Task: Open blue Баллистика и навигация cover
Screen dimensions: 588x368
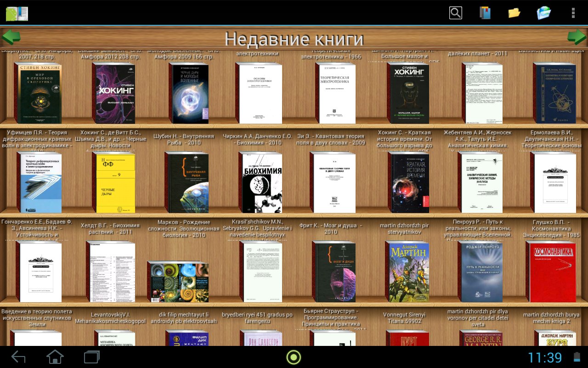Action: (554, 93)
